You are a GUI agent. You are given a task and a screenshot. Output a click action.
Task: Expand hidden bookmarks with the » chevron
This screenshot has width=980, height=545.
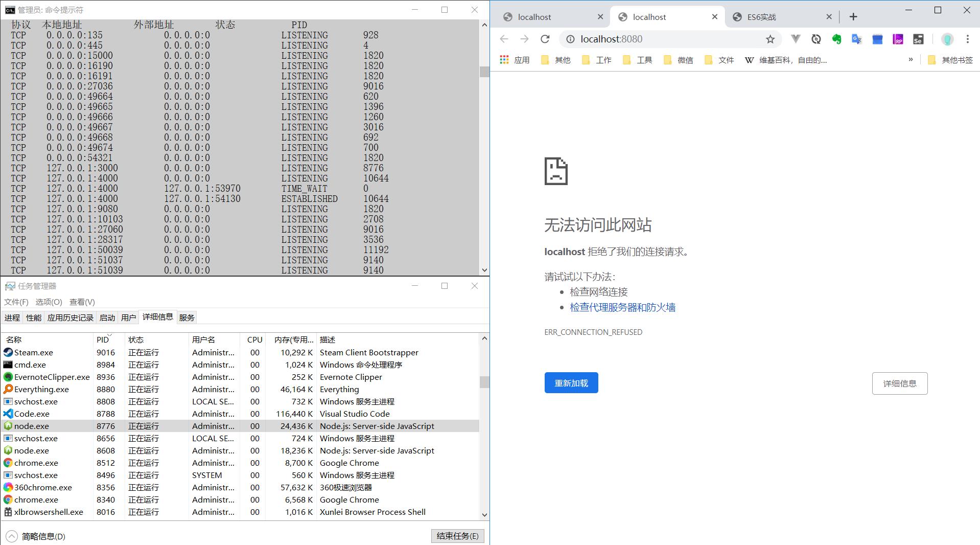click(911, 60)
